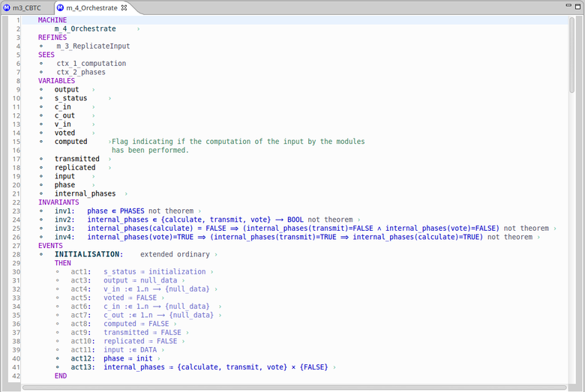This screenshot has width=585, height=392.
Task: Switch to the m3_CBTC editor tab
Action: 27,7
